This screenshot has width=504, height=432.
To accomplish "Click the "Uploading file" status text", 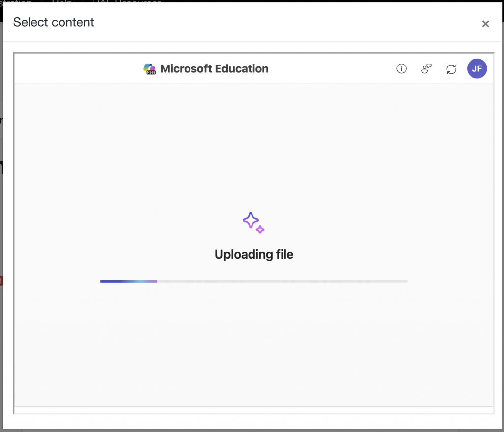I will (x=254, y=255).
